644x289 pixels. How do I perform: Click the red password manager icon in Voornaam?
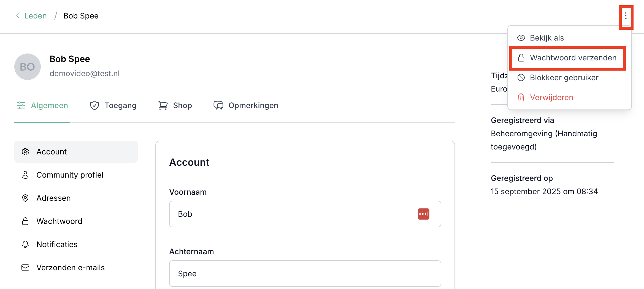[423, 214]
